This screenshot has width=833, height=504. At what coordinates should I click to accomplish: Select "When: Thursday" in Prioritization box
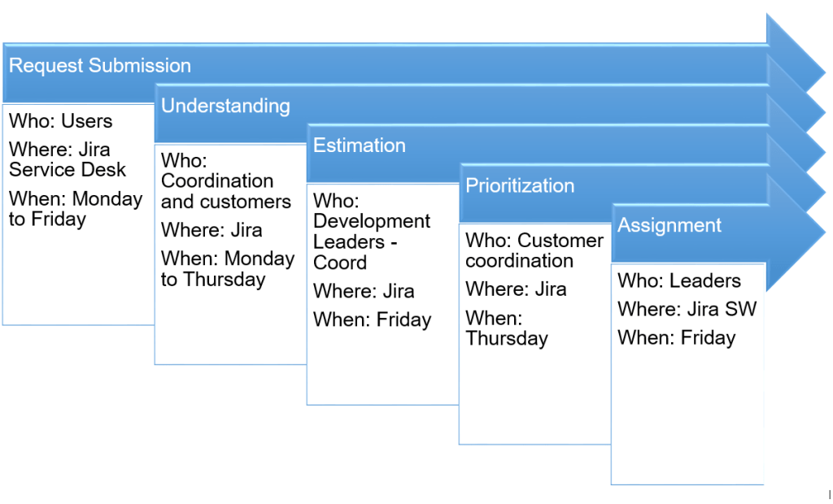(506, 328)
